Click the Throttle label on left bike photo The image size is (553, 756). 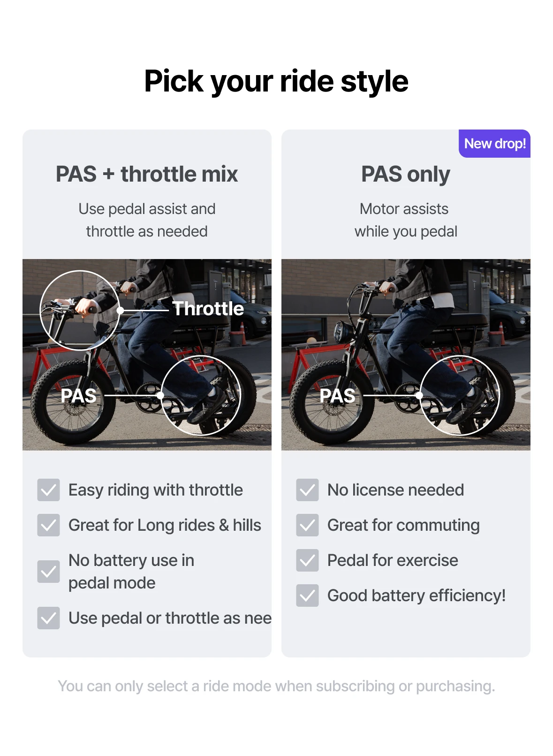(208, 309)
